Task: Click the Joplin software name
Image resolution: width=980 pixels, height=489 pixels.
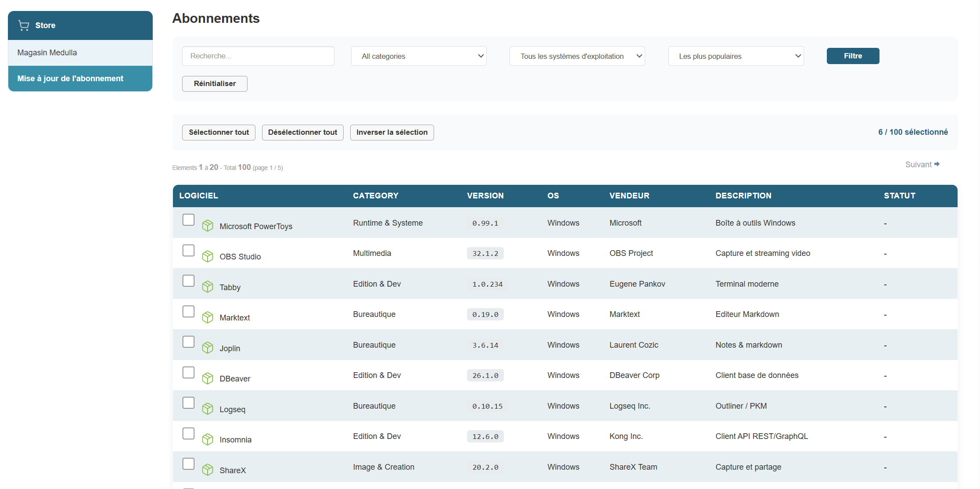Action: pos(230,349)
